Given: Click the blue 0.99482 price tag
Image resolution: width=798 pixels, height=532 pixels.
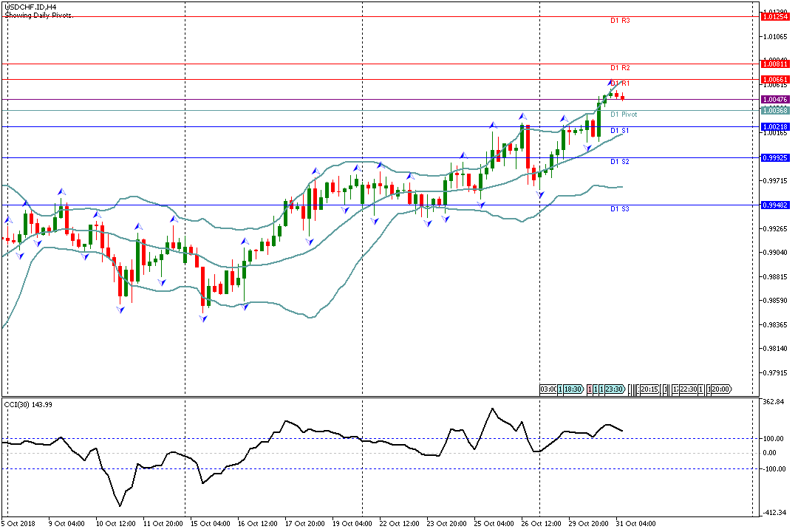Looking at the screenshot, I should (x=775, y=205).
